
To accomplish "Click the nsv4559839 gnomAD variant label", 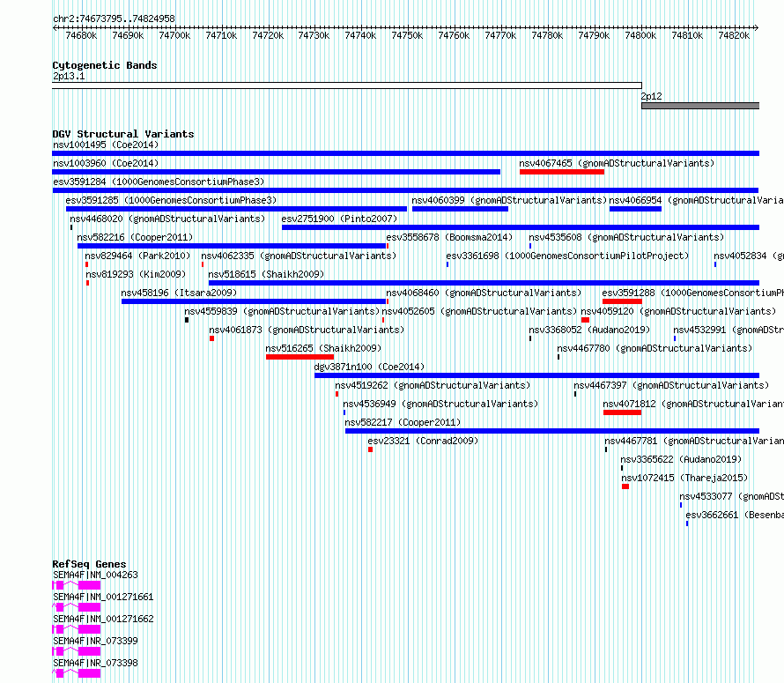I will pyautogui.click(x=282, y=312).
